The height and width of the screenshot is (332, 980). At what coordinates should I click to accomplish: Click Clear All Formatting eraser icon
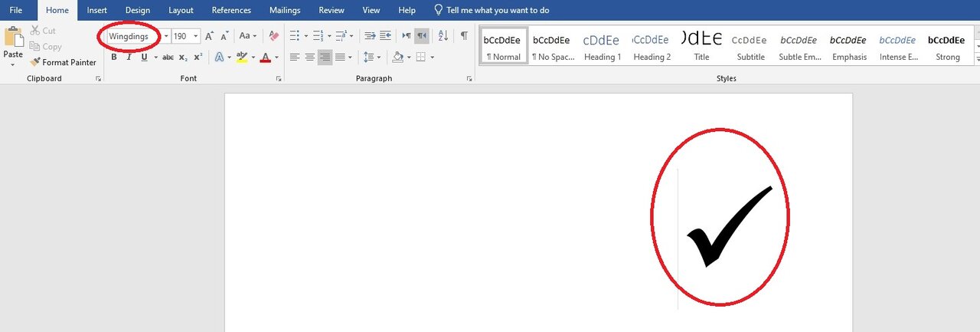(x=273, y=36)
